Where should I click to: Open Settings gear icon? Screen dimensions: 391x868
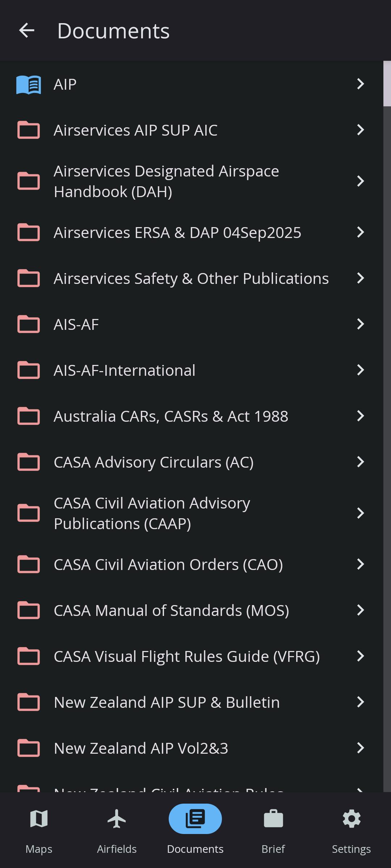coord(351,819)
